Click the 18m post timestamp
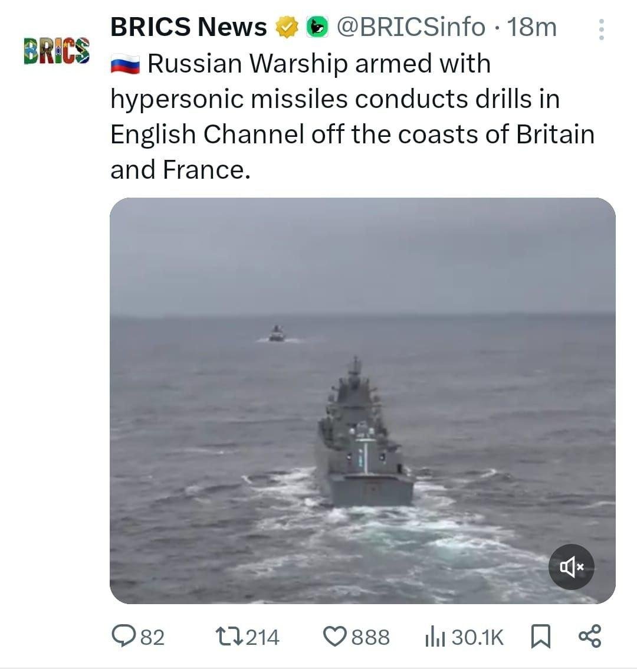The image size is (637, 672). pyautogui.click(x=531, y=27)
